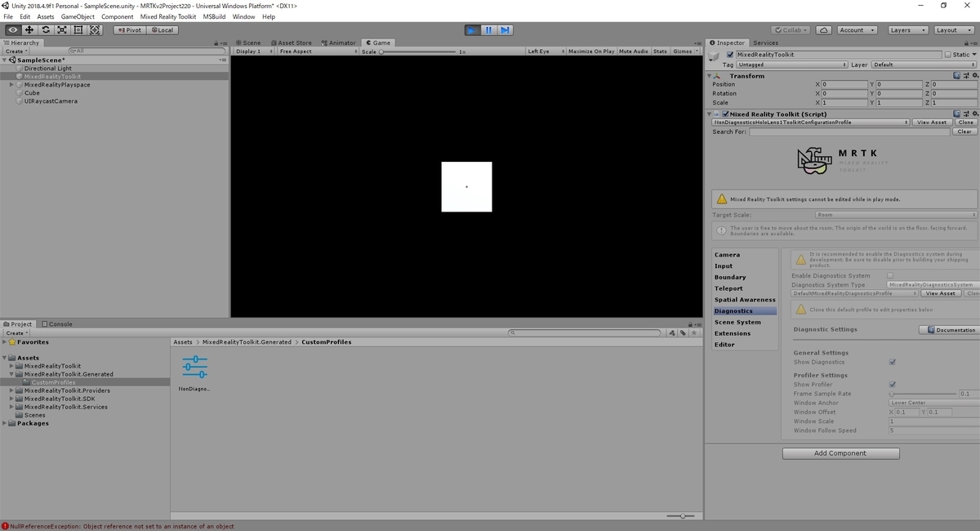The width and height of the screenshot is (980, 531).
Task: Open the Account dropdown
Action: tap(857, 30)
